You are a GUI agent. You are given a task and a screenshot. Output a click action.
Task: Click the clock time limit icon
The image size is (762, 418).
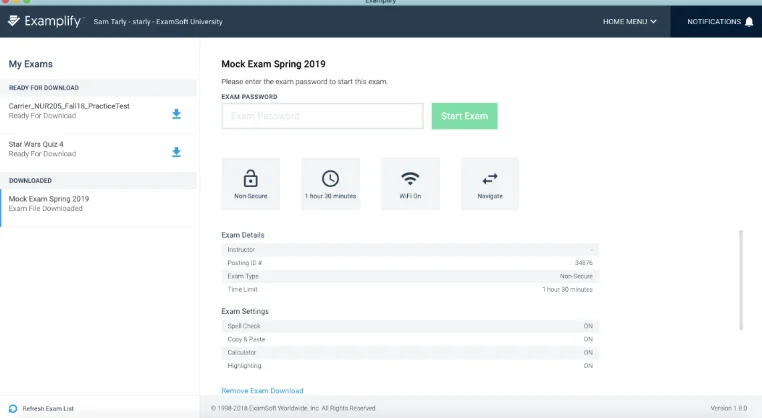[x=330, y=179]
